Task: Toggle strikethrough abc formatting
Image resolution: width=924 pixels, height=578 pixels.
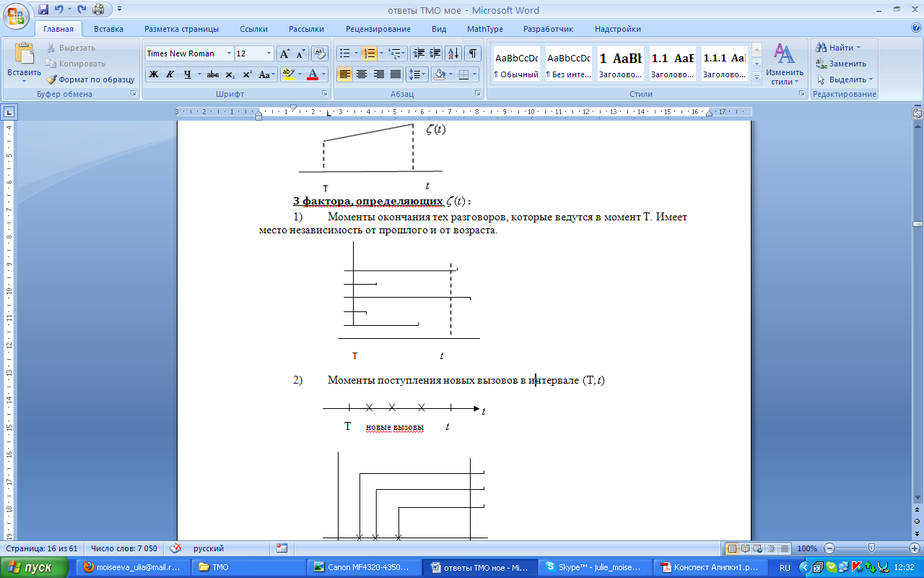Action: pos(213,74)
